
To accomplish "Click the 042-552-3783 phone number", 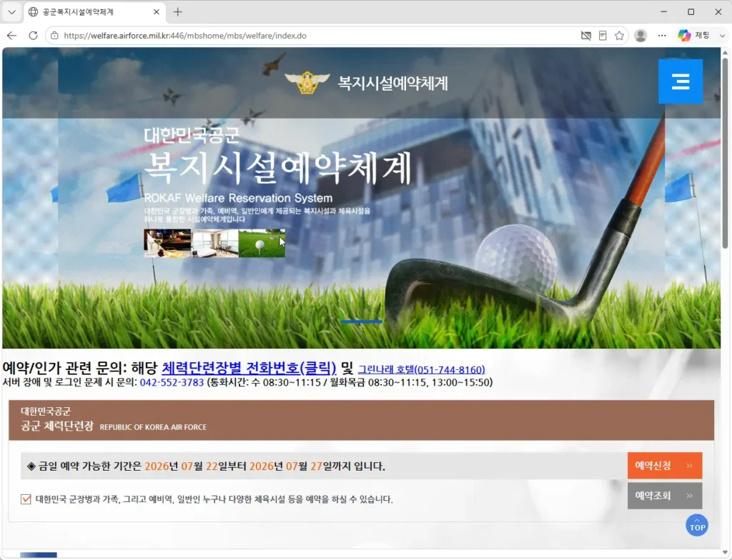I will (172, 382).
